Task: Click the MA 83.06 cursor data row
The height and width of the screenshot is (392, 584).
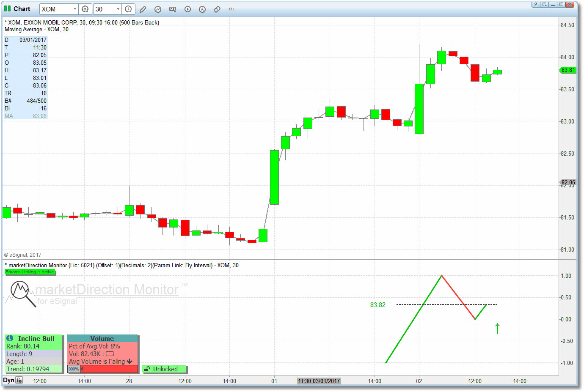Action: tap(25, 116)
